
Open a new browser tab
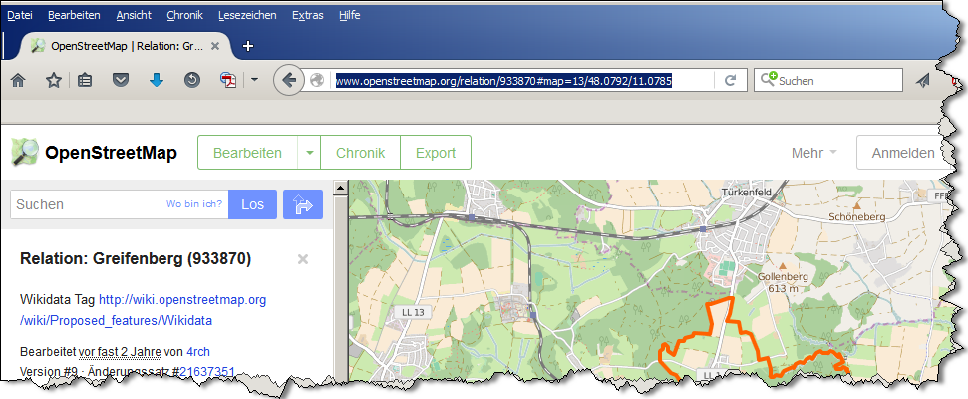click(x=248, y=46)
